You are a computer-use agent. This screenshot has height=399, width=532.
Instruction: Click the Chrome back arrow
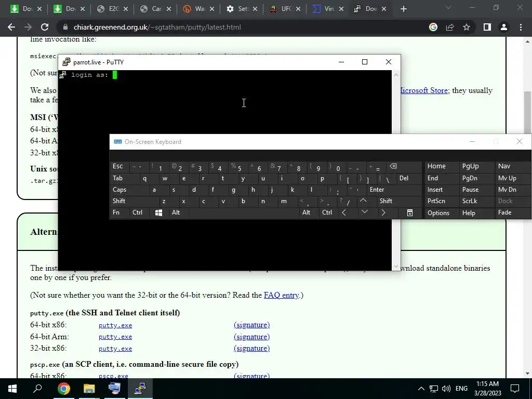pyautogui.click(x=11, y=27)
